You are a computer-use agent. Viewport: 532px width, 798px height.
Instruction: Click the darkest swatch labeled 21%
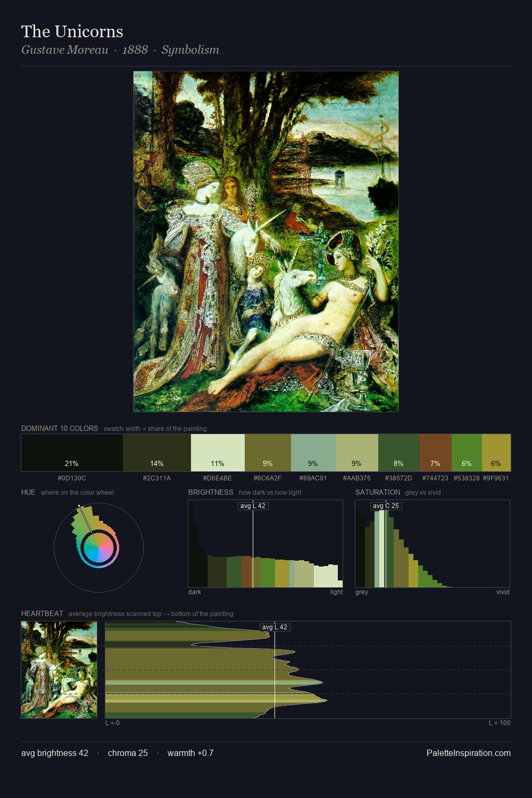(72, 453)
